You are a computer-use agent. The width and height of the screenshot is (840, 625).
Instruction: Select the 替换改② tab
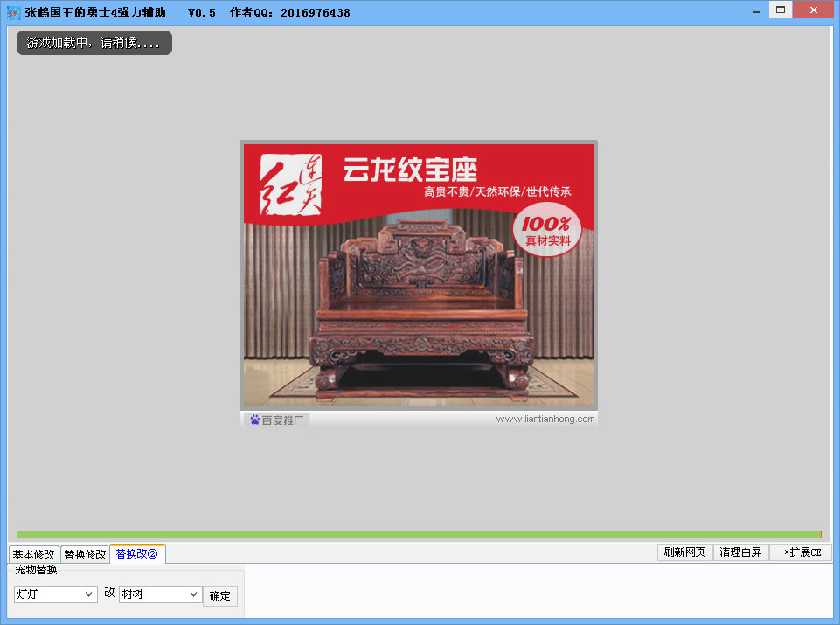[137, 554]
